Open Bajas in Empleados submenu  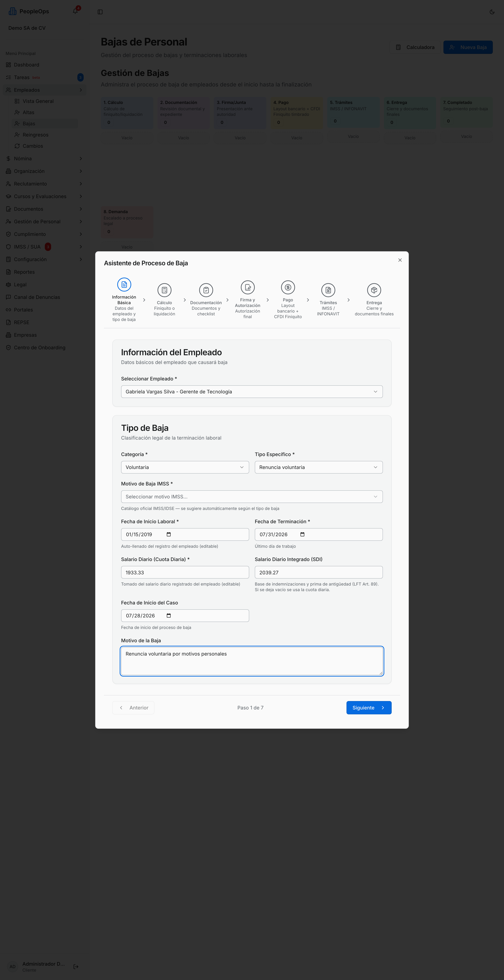tap(44, 124)
